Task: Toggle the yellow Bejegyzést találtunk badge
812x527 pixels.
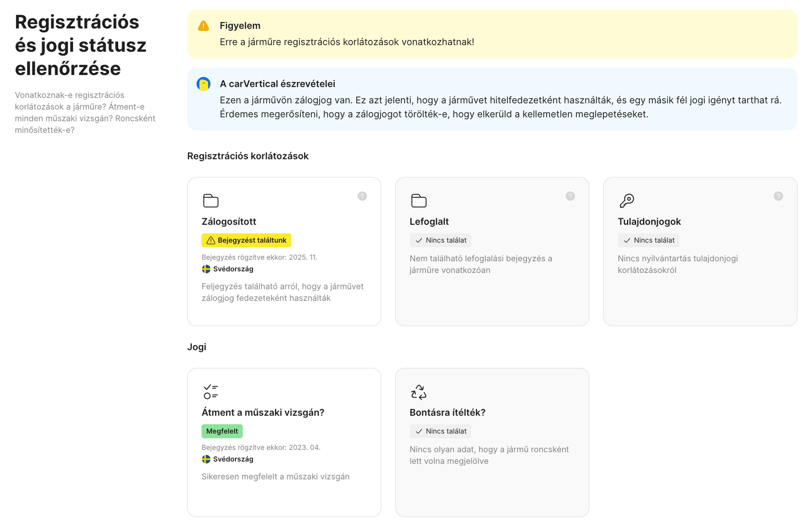Action: tap(246, 240)
